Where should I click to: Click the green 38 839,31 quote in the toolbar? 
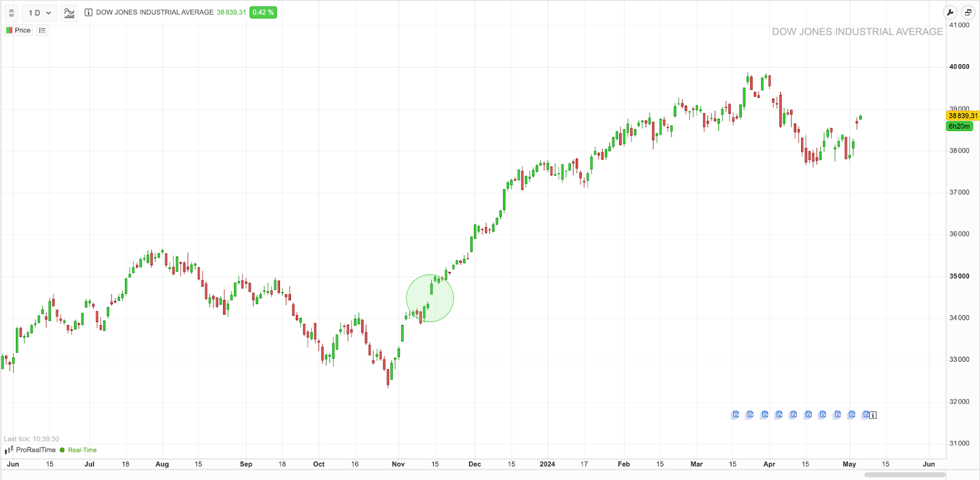[232, 12]
